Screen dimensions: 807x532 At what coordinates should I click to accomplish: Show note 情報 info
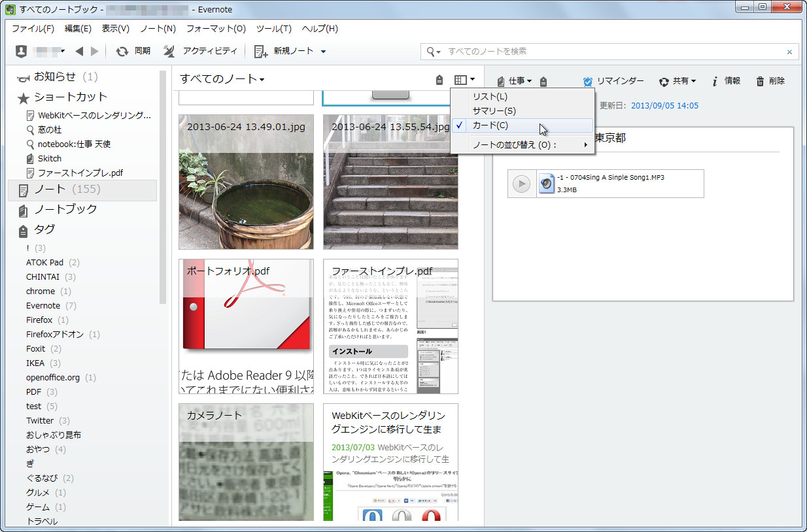point(726,81)
